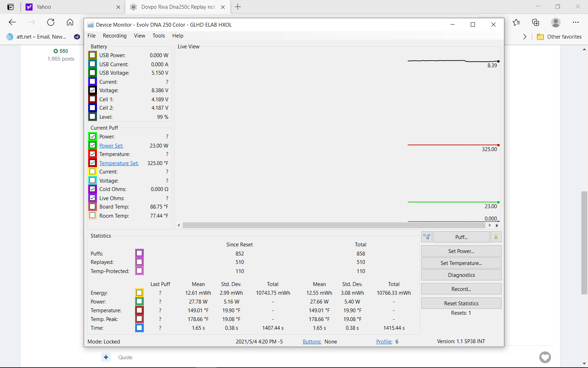
Task: Click the pause icon beside the Puff button
Action: 496,237
